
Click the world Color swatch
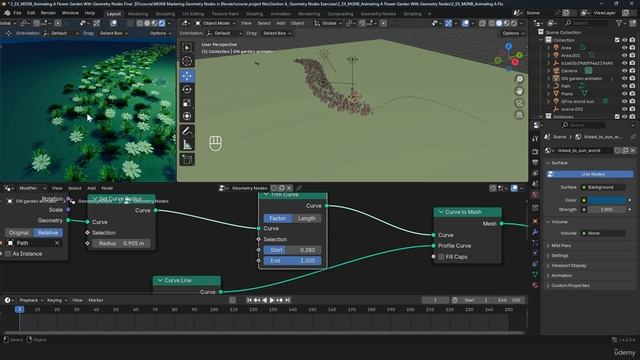(x=607, y=200)
